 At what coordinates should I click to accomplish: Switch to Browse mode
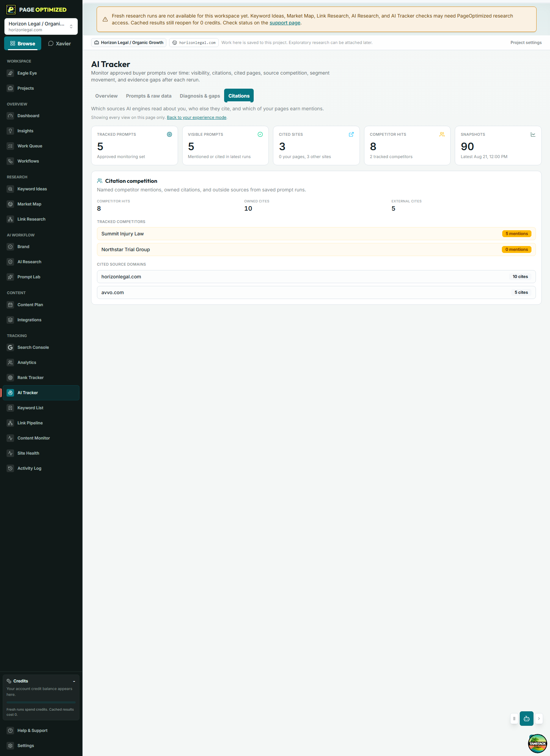(23, 44)
